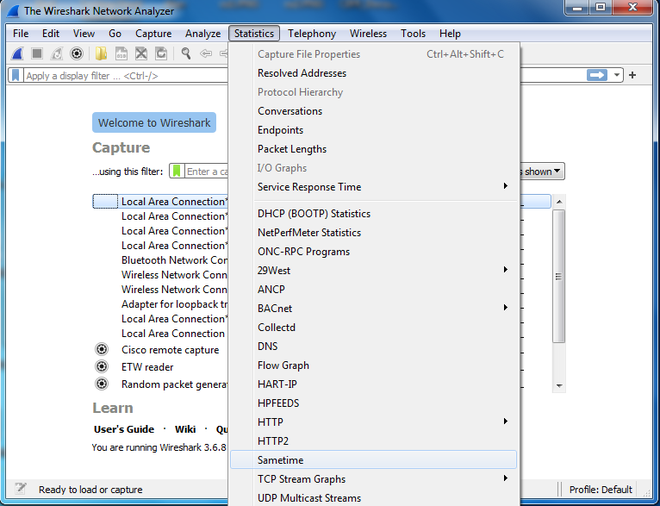Open the interfaces shown dropdown
Image resolution: width=660 pixels, height=506 pixels.
point(542,171)
